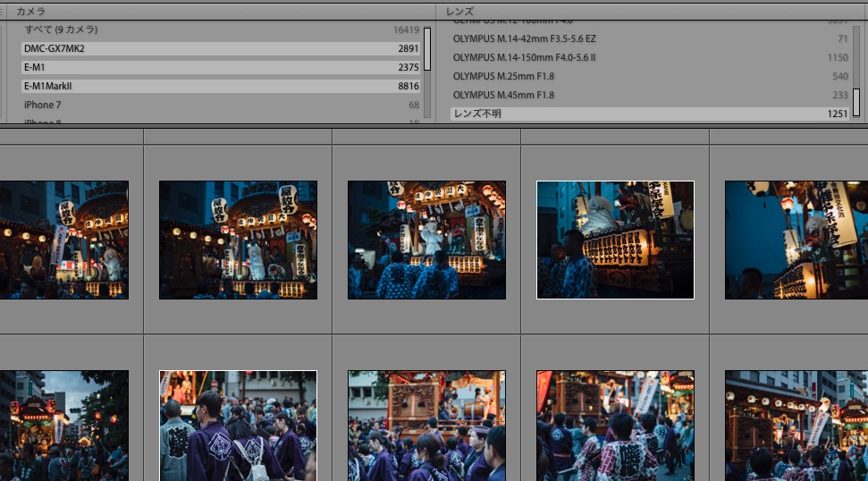Select the すべて (9 カメラ) camera filter row
Viewport: 868px width, 481px height.
pyautogui.click(x=221, y=30)
